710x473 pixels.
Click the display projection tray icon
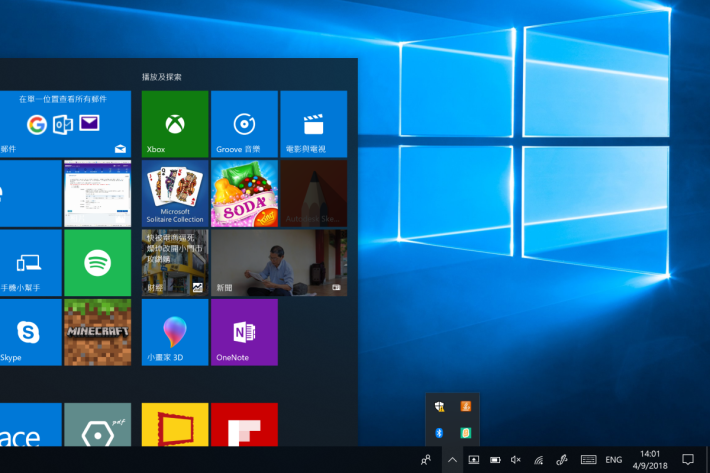[474, 460]
